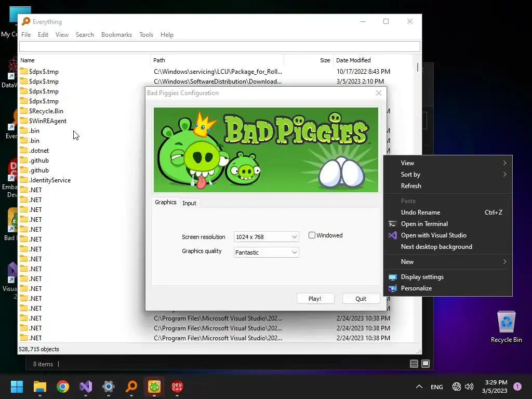Click the Everything search input field
532x399 pixels.
220,46
